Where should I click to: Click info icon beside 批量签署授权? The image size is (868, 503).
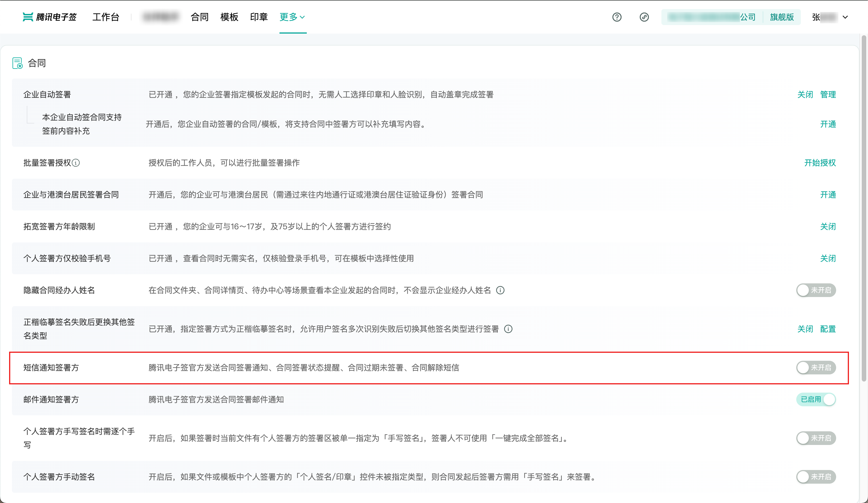(76, 163)
